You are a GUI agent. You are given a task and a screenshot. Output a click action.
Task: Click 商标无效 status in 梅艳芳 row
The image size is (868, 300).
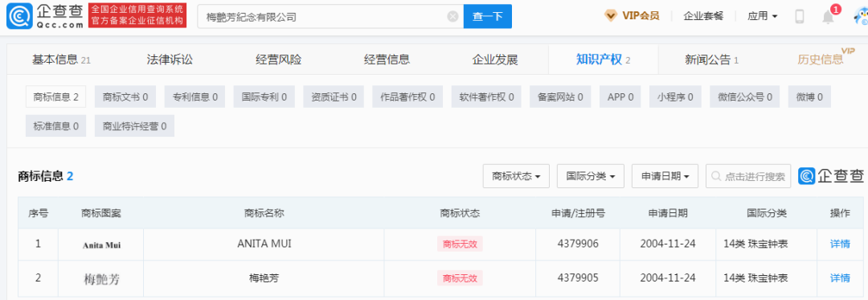point(460,277)
